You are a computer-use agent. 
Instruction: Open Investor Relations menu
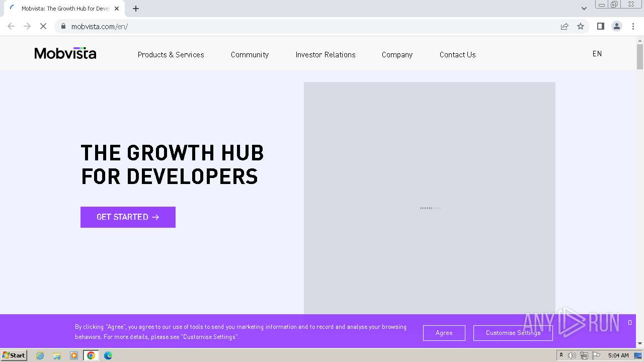[326, 54]
